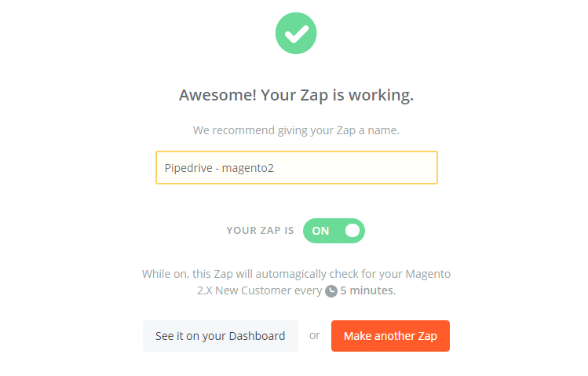Click the clock icon beside 5 minutes
Viewport: 588px width, 376px height.
tap(331, 290)
